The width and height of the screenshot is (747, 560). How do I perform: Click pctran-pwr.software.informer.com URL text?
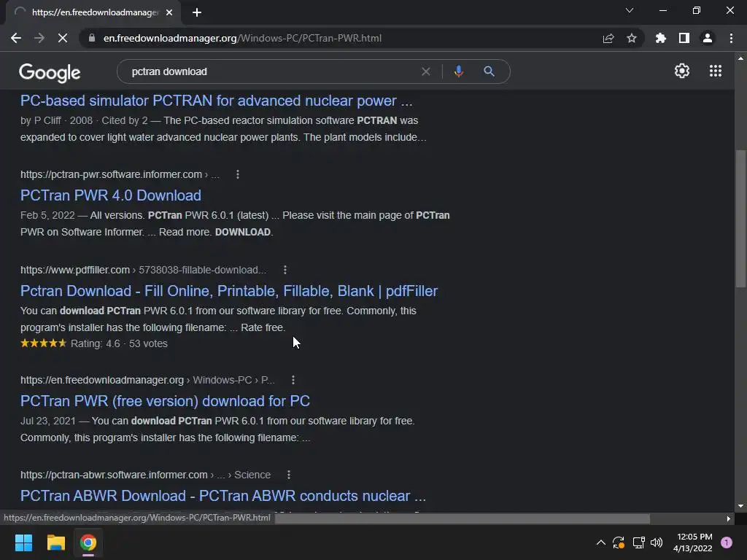tap(111, 174)
